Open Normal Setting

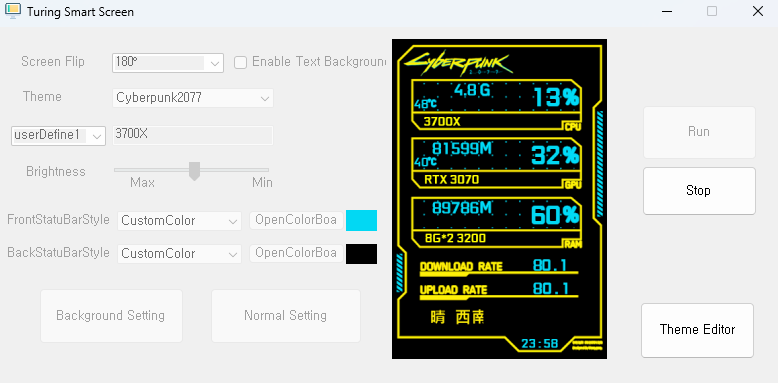286,316
